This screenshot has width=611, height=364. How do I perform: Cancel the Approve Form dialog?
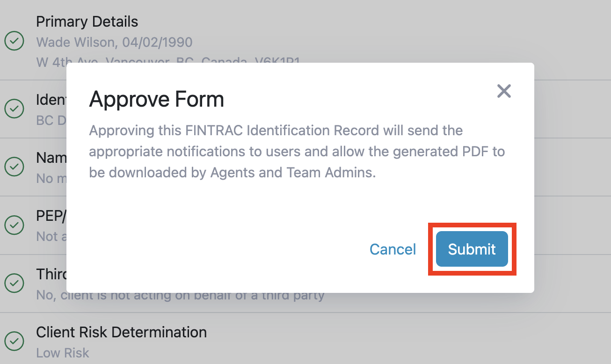pos(393,249)
